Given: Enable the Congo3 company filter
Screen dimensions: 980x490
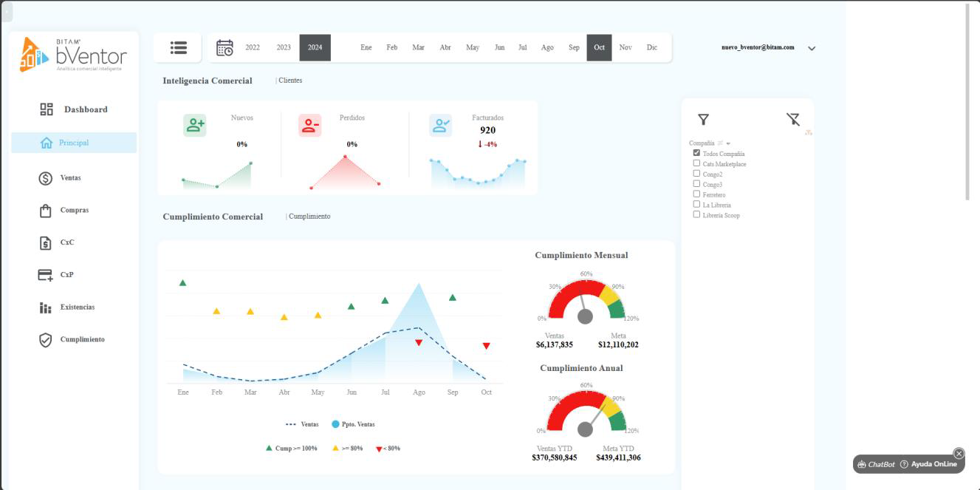Looking at the screenshot, I should 696,184.
